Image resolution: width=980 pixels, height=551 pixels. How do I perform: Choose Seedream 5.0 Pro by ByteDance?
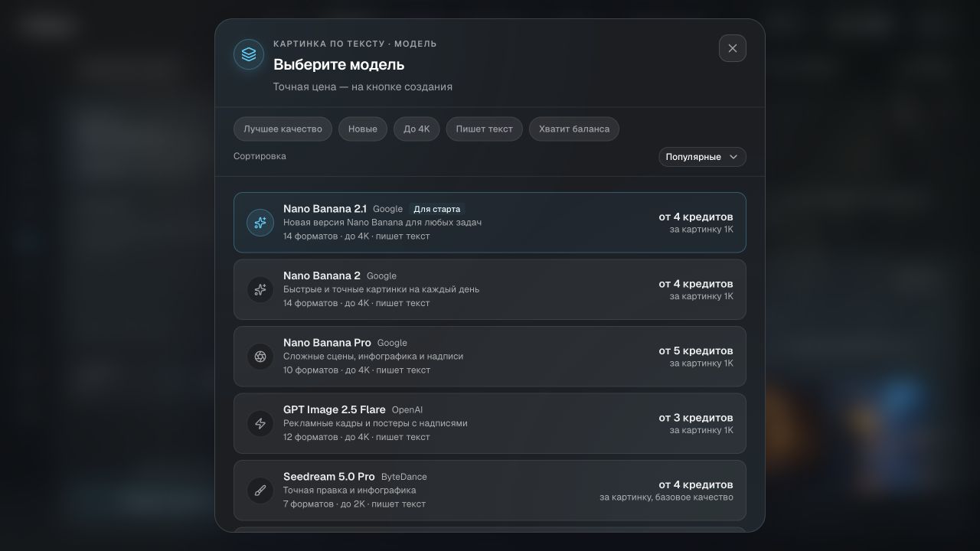point(490,491)
